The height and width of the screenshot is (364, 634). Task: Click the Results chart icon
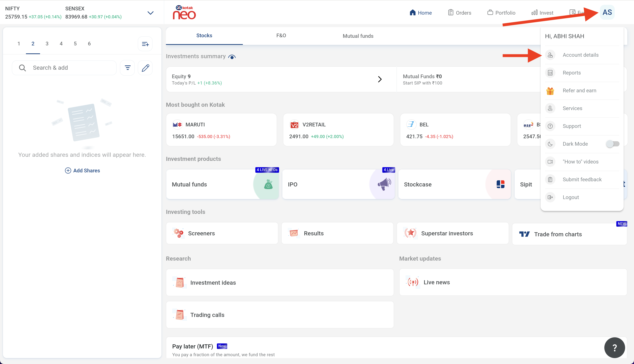click(x=294, y=233)
